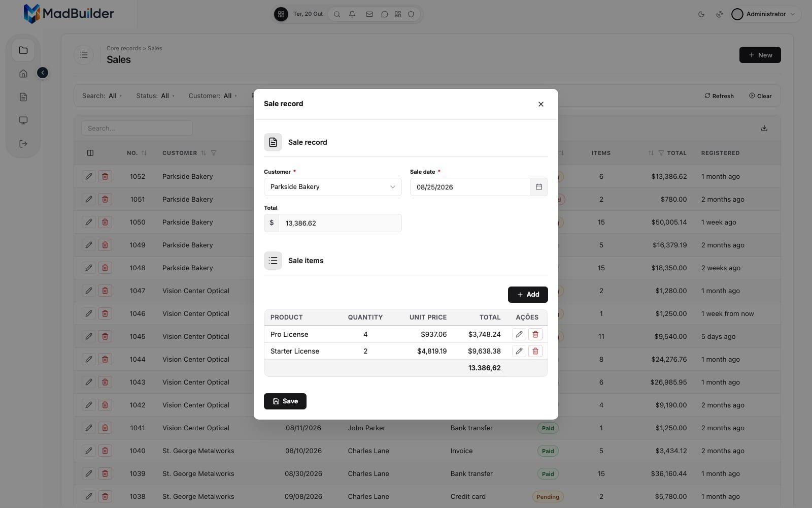Click the New sale button
The image size is (812, 508).
click(x=760, y=55)
